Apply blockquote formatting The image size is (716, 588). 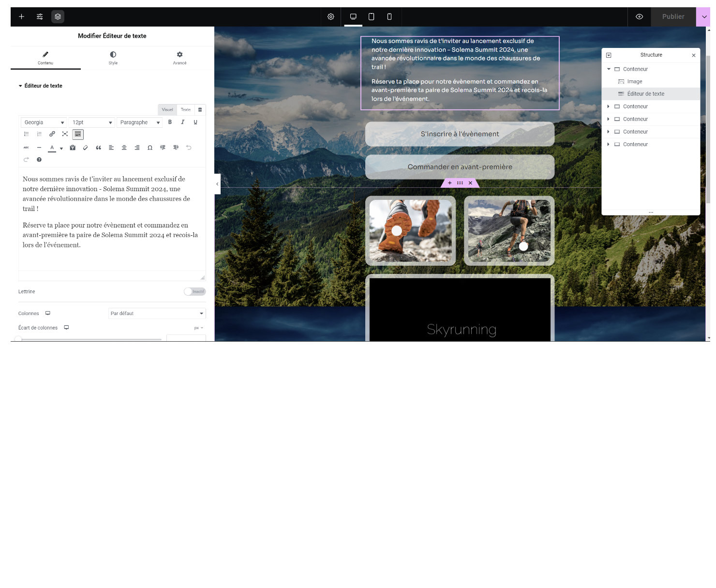point(98,148)
